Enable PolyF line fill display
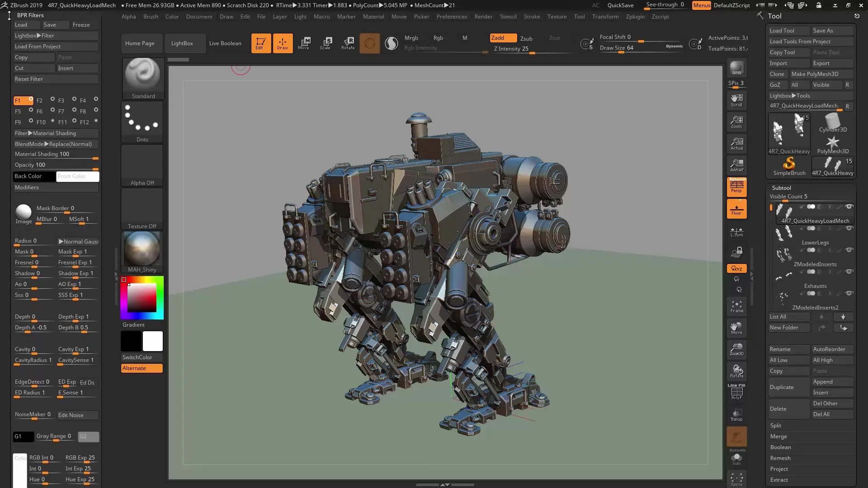This screenshot has height=488, width=868. click(x=736, y=392)
